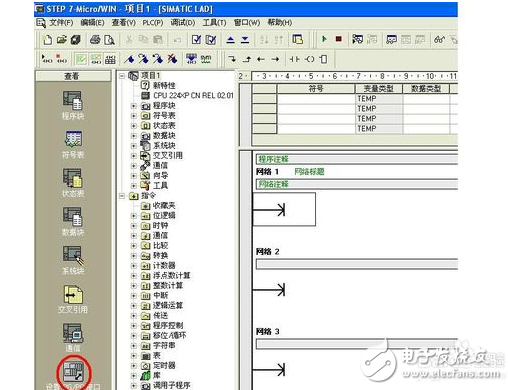Open Status Chart in the View bar
The height and width of the screenshot is (390, 508).
coord(73,183)
